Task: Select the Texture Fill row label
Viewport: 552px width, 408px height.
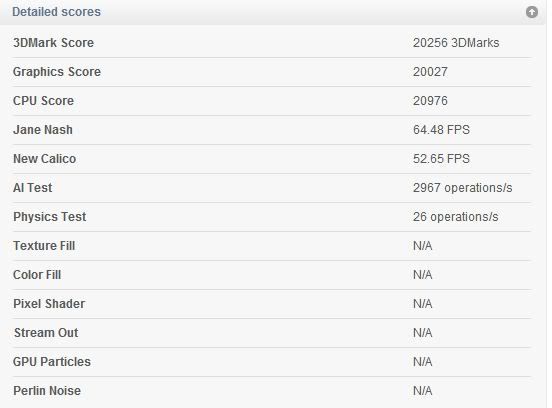Action: (44, 246)
